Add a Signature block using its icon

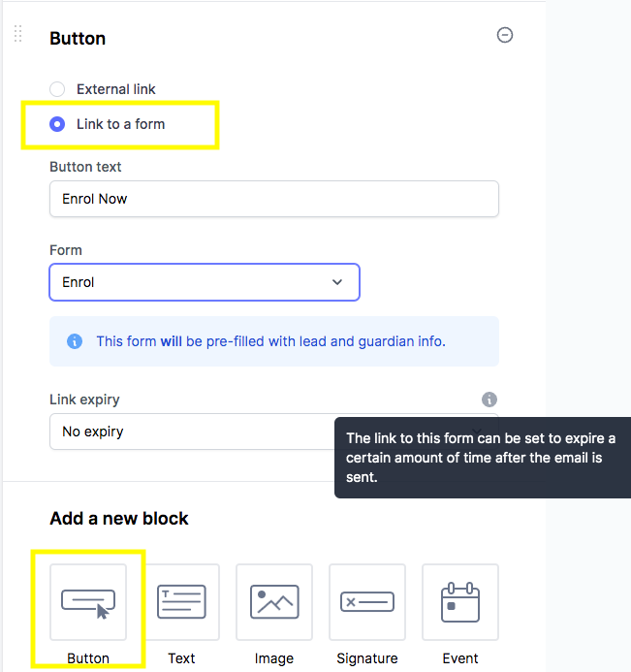coord(367,602)
